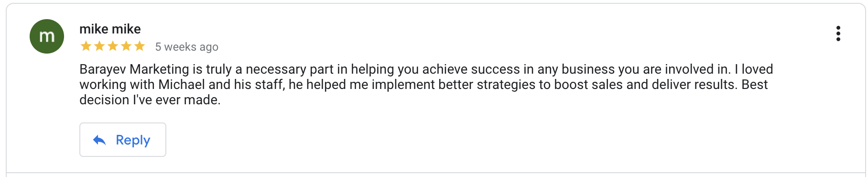This screenshot has height=177, width=868.
Task: Click the green "m" profile avatar
Action: [x=47, y=36]
